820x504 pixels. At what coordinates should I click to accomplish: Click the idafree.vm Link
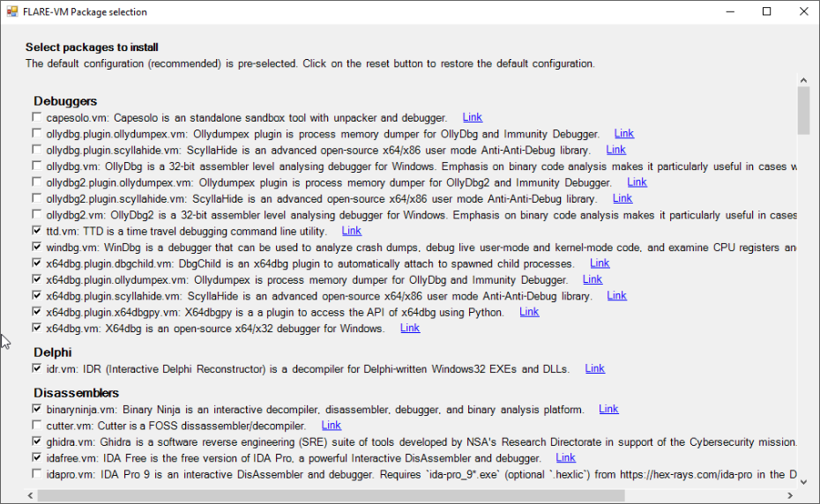point(565,457)
